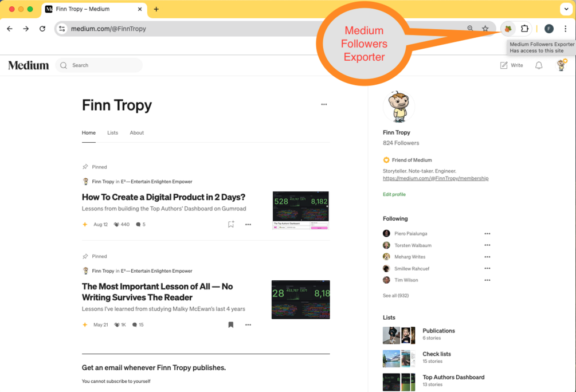Viewport: 576px width, 392px height.
Task: Open the 15 responses comment icon
Action: (x=135, y=325)
